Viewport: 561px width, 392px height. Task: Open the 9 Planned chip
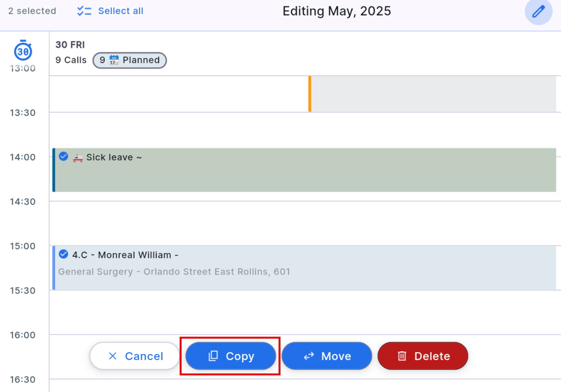coord(129,60)
